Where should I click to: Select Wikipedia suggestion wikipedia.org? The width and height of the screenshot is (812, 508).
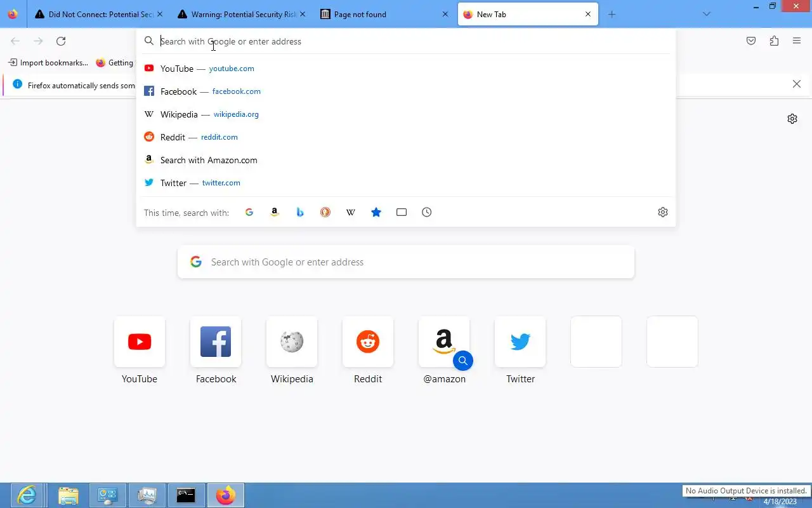406,114
